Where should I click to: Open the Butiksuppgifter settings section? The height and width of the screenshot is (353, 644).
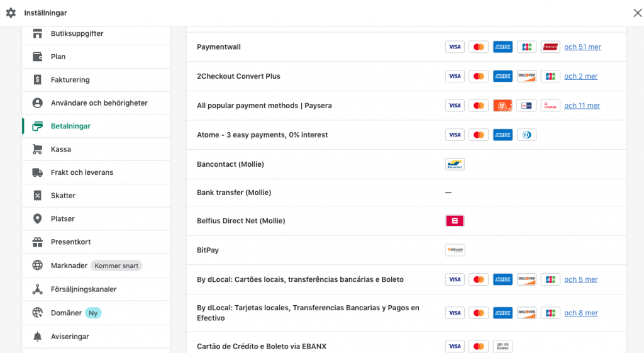pos(96,34)
